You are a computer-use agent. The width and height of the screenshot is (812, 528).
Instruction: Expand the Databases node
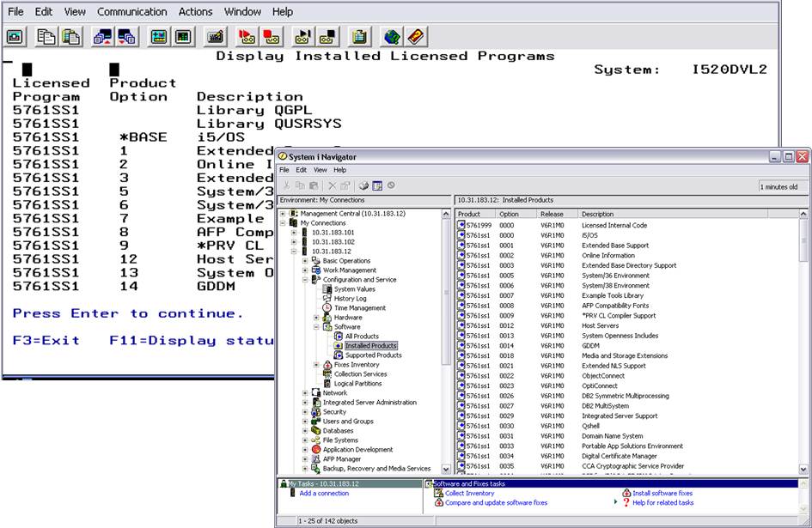305,430
